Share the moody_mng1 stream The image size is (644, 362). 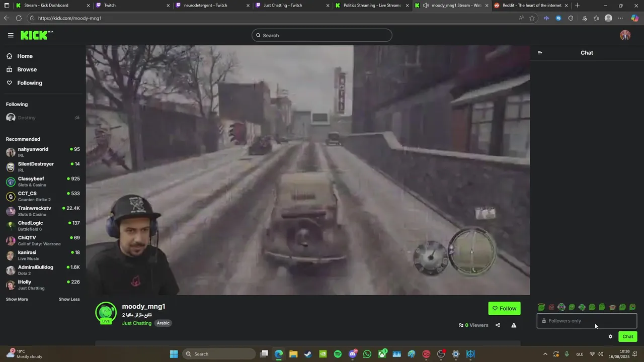coord(498,325)
